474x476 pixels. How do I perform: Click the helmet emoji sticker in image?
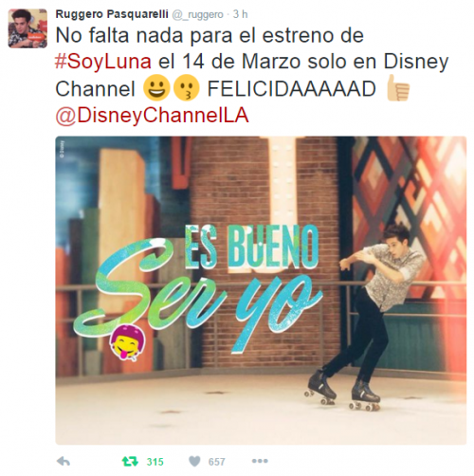(128, 343)
